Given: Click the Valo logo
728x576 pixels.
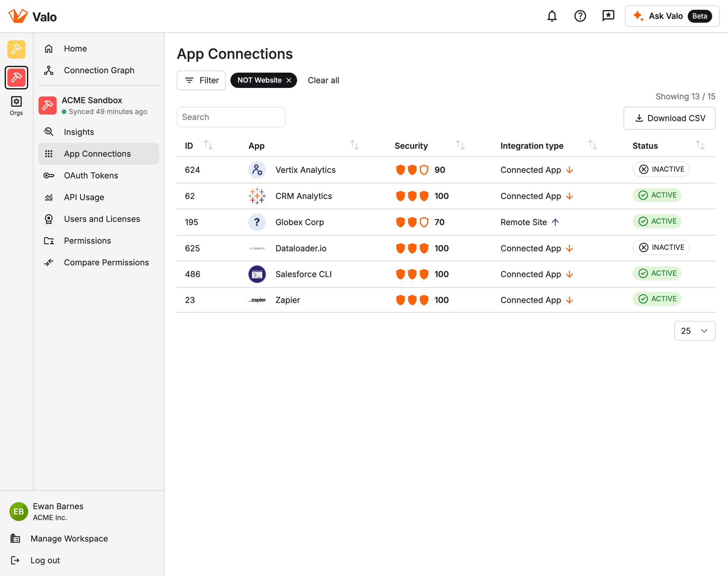Looking at the screenshot, I should coord(32,16).
